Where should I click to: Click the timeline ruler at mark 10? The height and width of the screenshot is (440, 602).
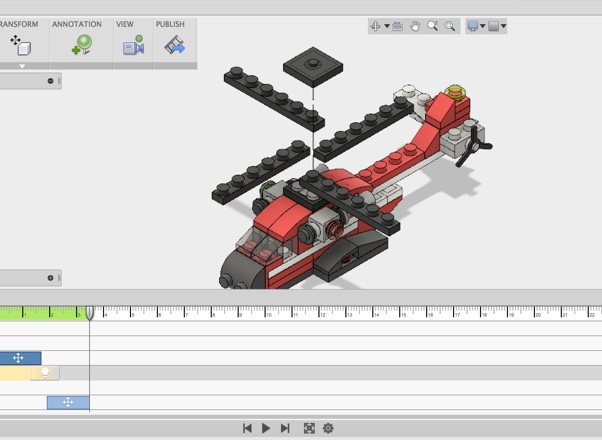[268, 313]
